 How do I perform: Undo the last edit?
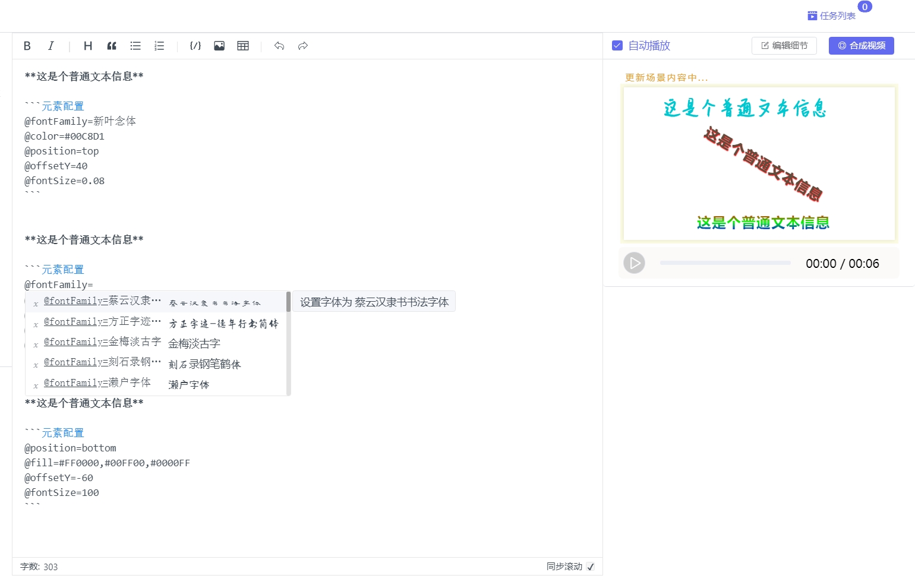[279, 46]
